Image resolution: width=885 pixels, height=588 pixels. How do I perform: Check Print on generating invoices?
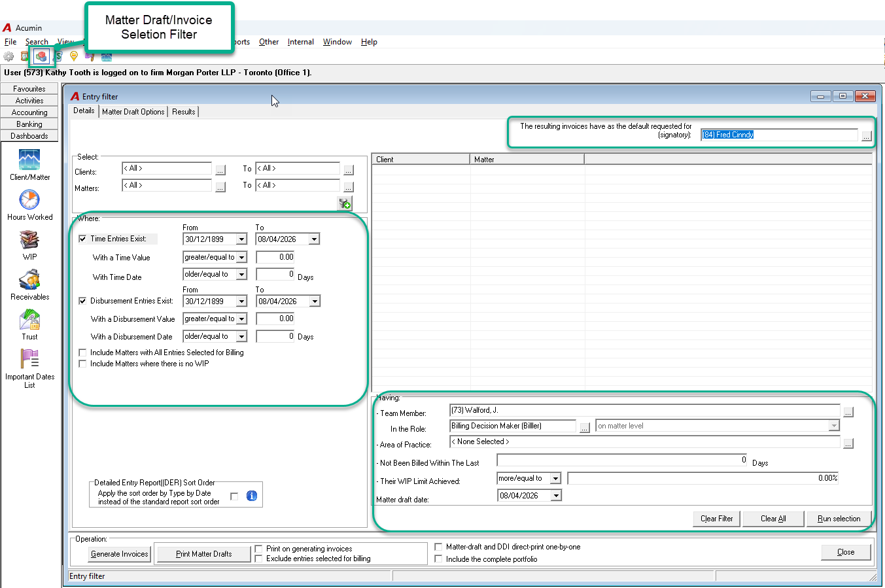coord(259,549)
